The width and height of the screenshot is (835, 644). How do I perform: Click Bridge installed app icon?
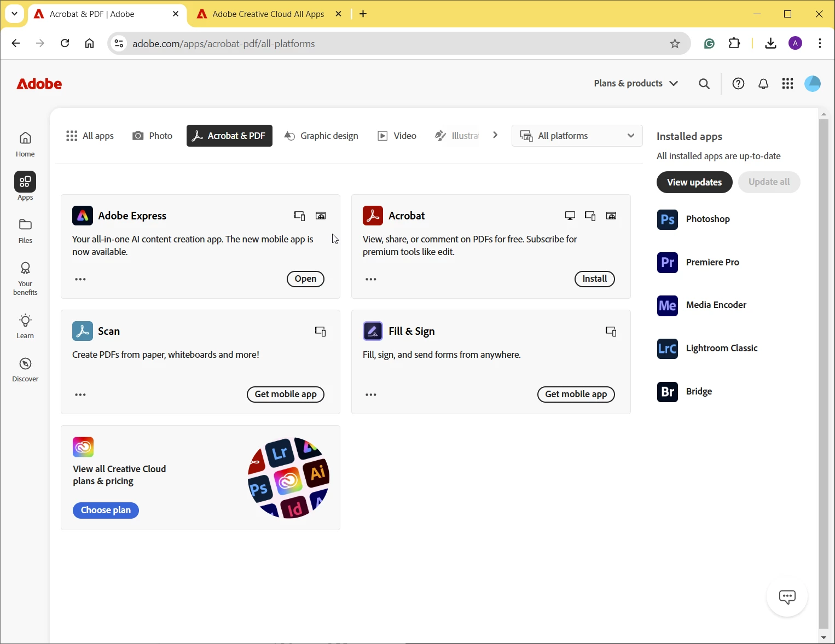pyautogui.click(x=668, y=392)
